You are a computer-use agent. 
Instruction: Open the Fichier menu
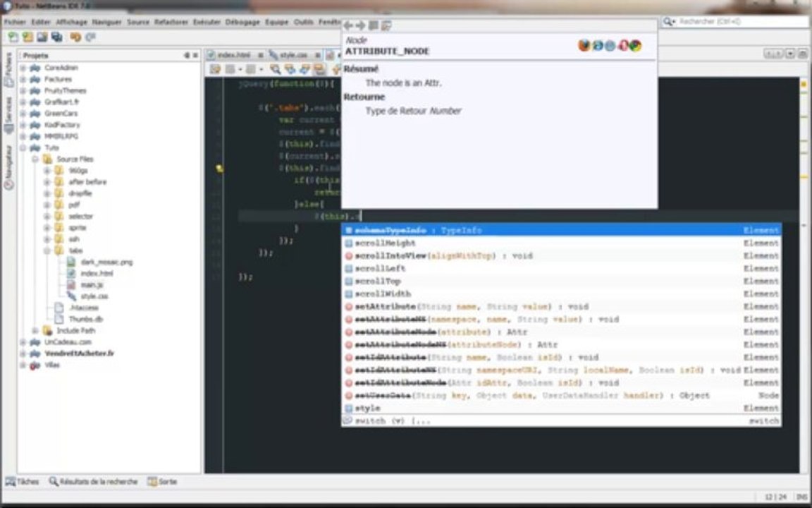(15, 23)
